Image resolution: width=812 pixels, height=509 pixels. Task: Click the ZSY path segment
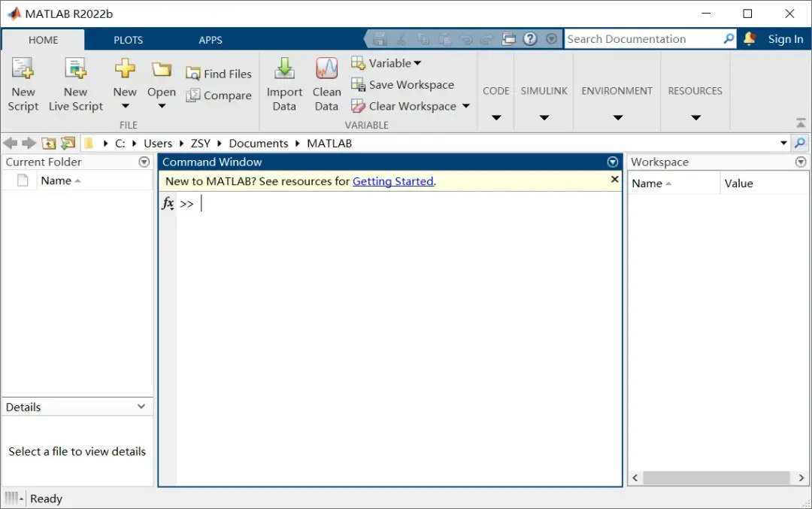point(201,144)
